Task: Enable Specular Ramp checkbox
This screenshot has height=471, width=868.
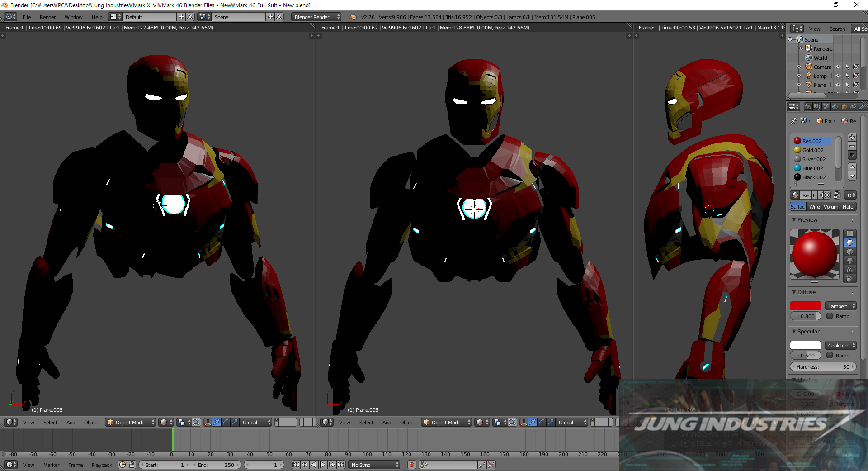Action: [x=830, y=355]
